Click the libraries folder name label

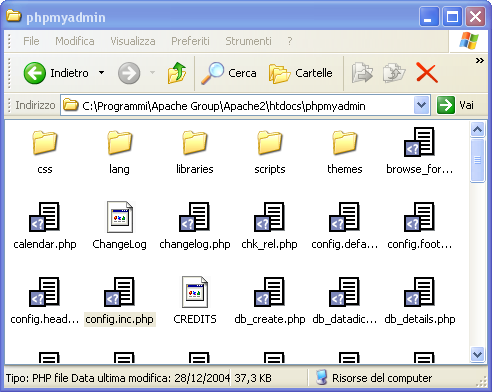[195, 169]
